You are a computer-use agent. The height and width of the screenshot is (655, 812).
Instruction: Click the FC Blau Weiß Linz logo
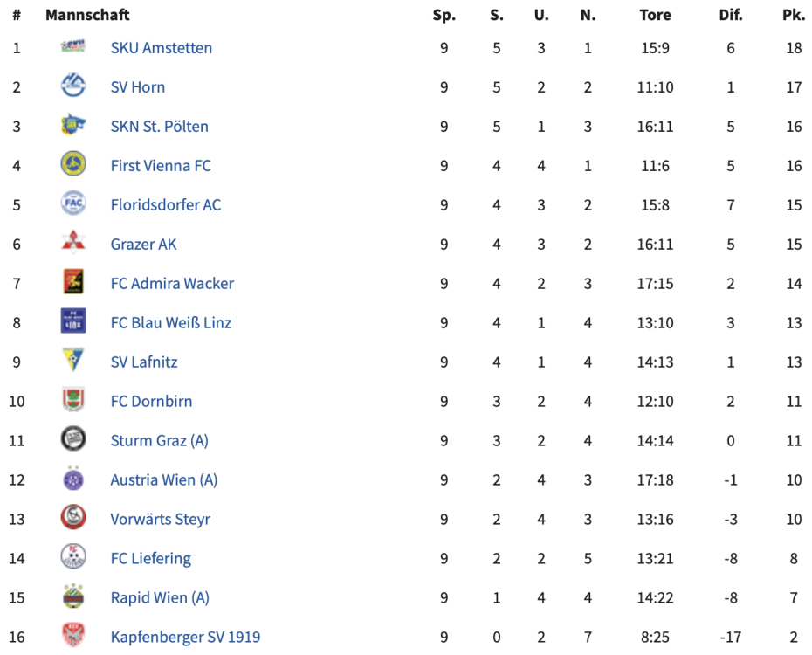click(x=73, y=321)
